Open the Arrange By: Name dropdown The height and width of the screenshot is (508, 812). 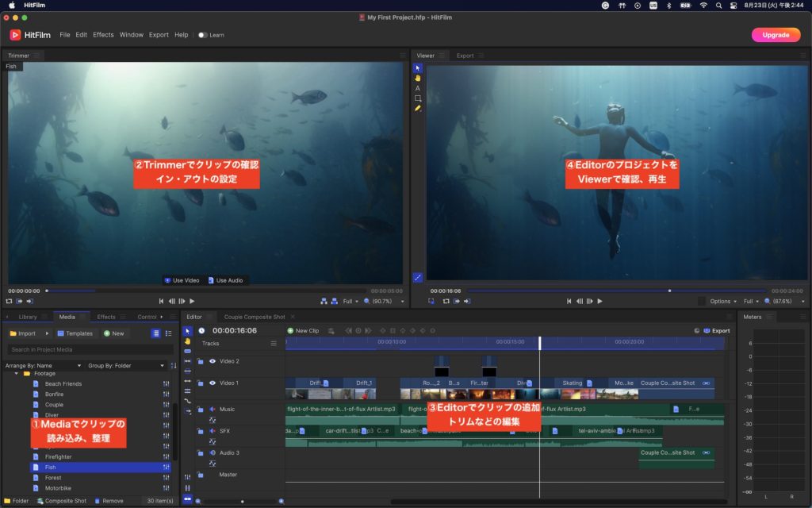pyautogui.click(x=44, y=366)
